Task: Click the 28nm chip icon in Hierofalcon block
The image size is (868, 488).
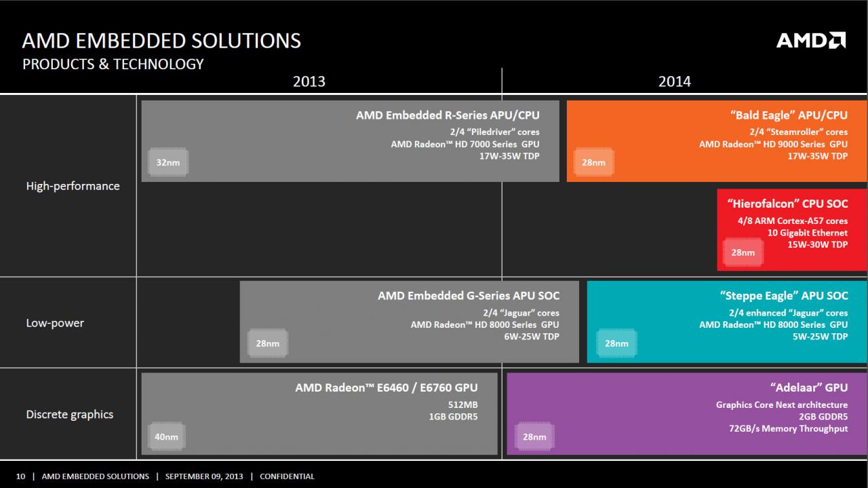Action: pos(743,252)
